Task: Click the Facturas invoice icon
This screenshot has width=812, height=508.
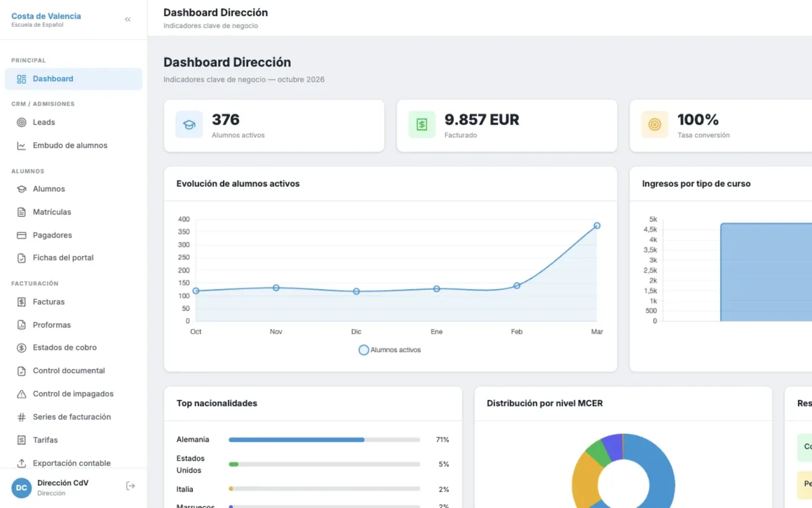Action: 21,302
